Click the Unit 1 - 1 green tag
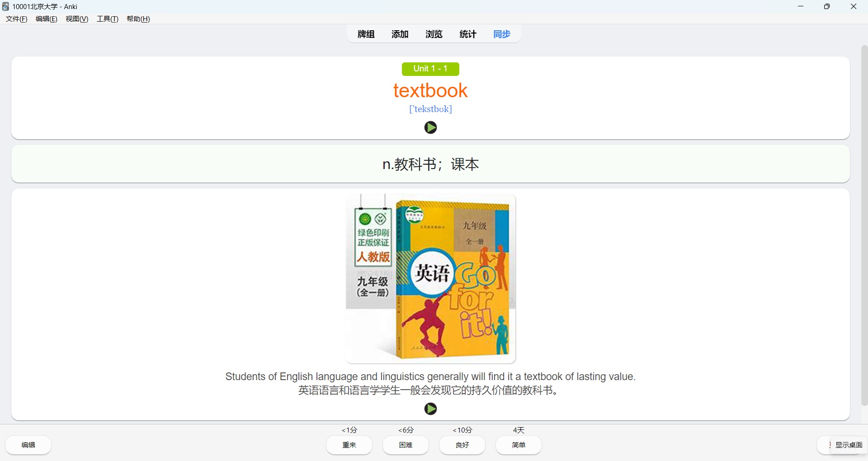Image resolution: width=868 pixels, height=461 pixels. [430, 69]
